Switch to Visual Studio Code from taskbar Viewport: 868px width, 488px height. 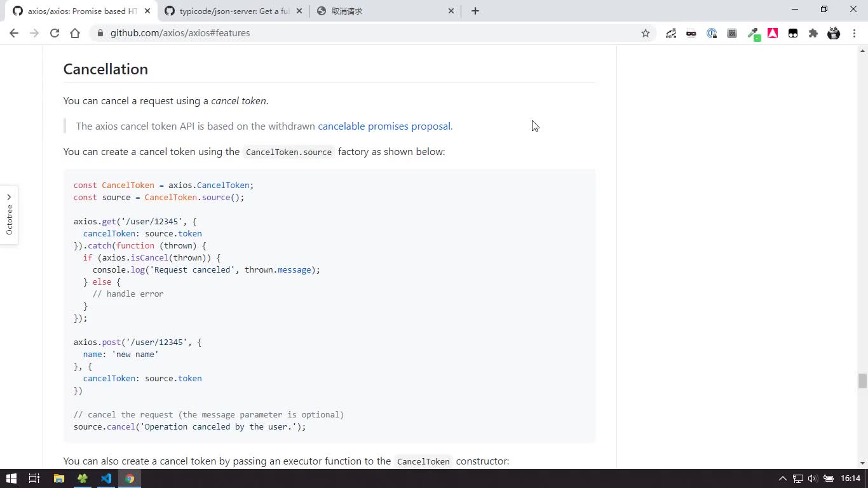pos(106,478)
